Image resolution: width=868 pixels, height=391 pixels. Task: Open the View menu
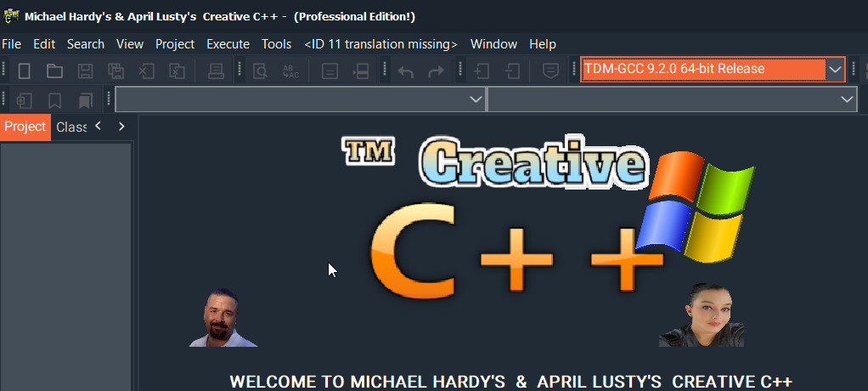[130, 43]
